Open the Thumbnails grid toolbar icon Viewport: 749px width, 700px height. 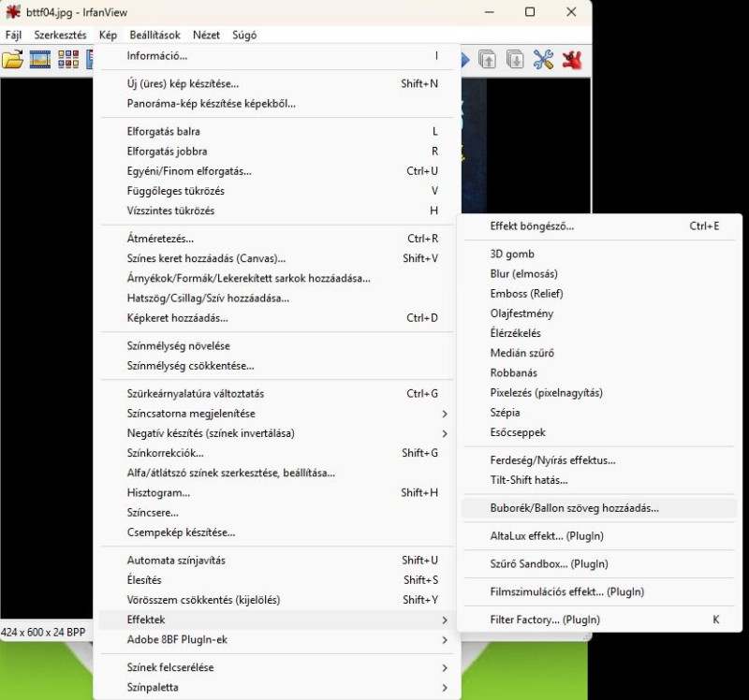[x=68, y=60]
